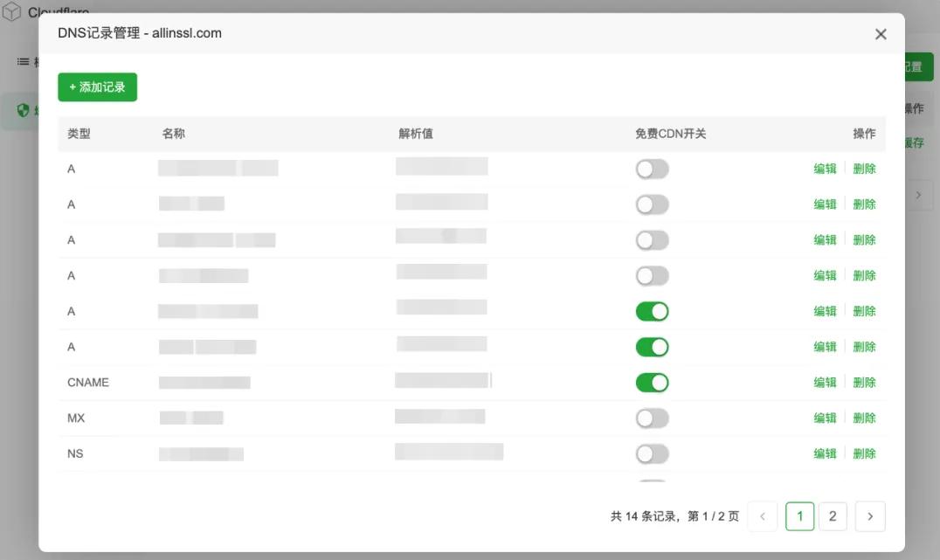Enable CDN on the second A record row
Image resolution: width=940 pixels, height=560 pixels.
[x=652, y=204]
